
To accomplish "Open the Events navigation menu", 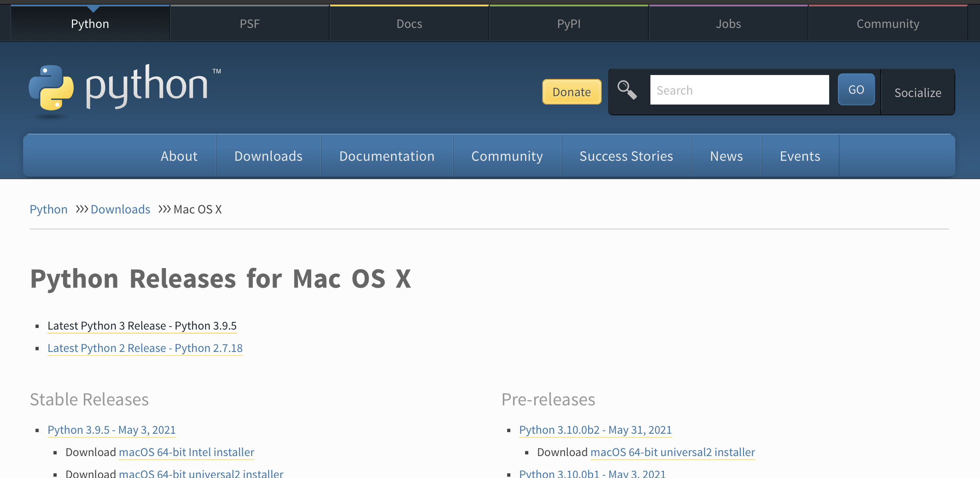I will point(800,156).
